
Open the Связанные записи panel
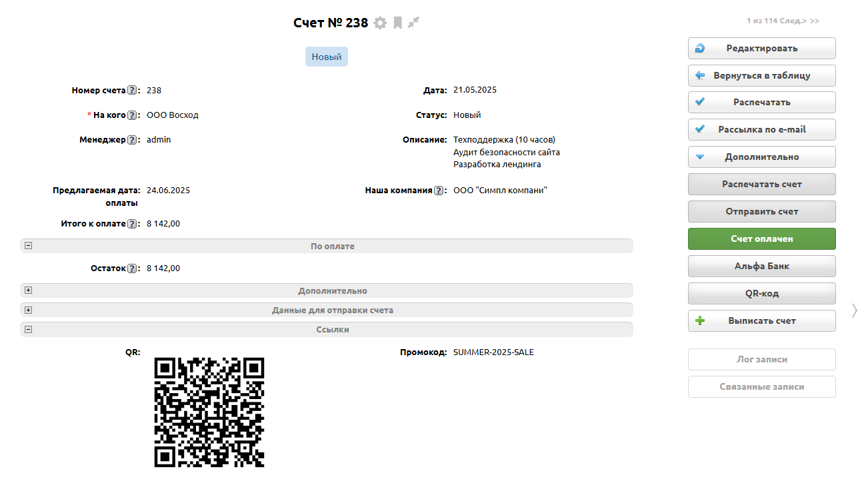(x=761, y=386)
